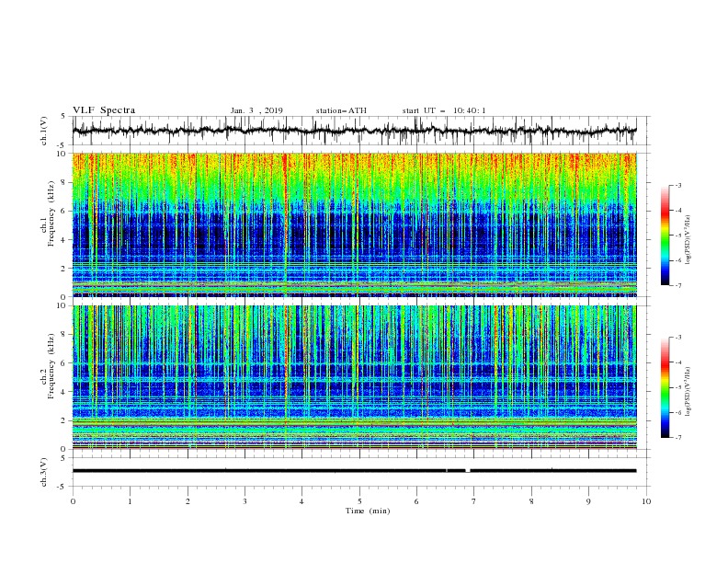
Task: Click the time axis tick label '5'
Action: click(359, 501)
